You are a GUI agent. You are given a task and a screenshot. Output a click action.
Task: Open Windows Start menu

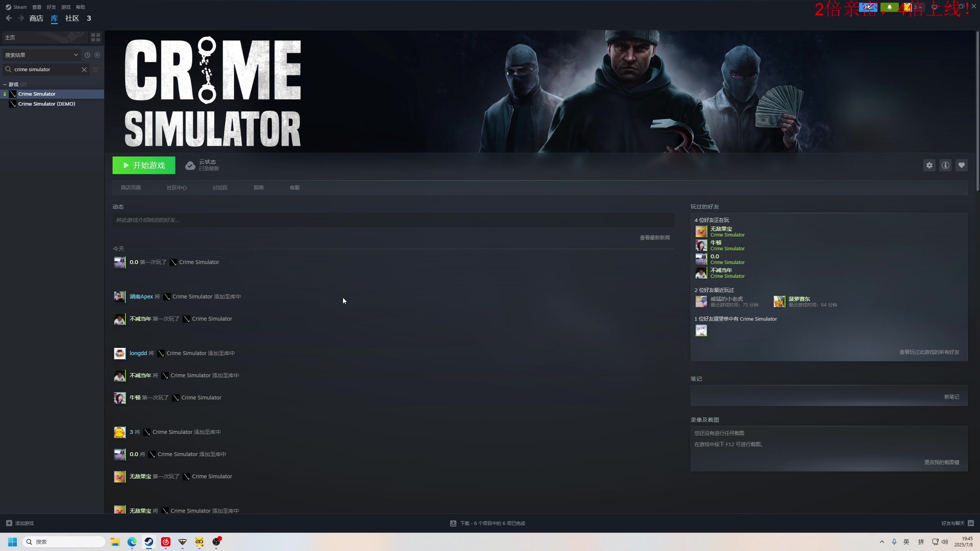coord(13,542)
